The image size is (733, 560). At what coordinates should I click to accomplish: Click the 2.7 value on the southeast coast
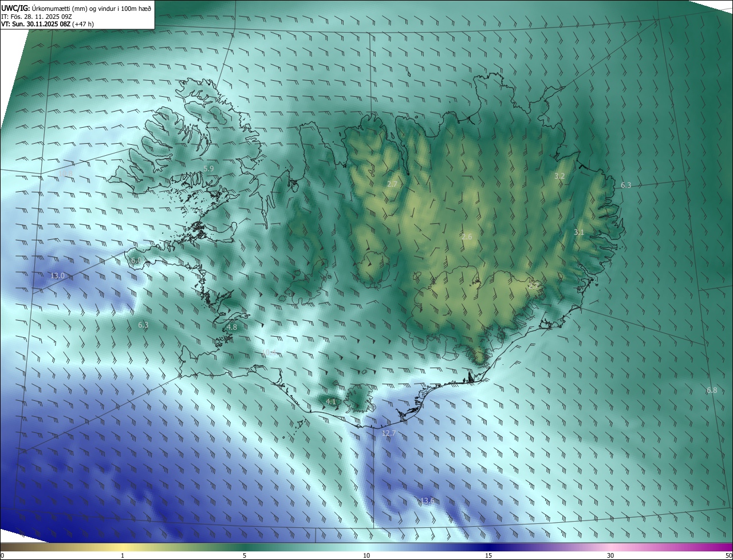(534, 285)
